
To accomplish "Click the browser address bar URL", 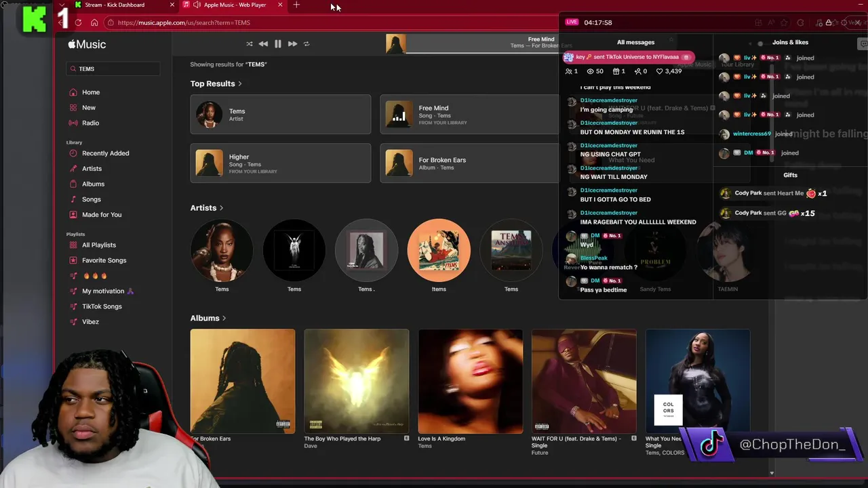I will [x=184, y=22].
